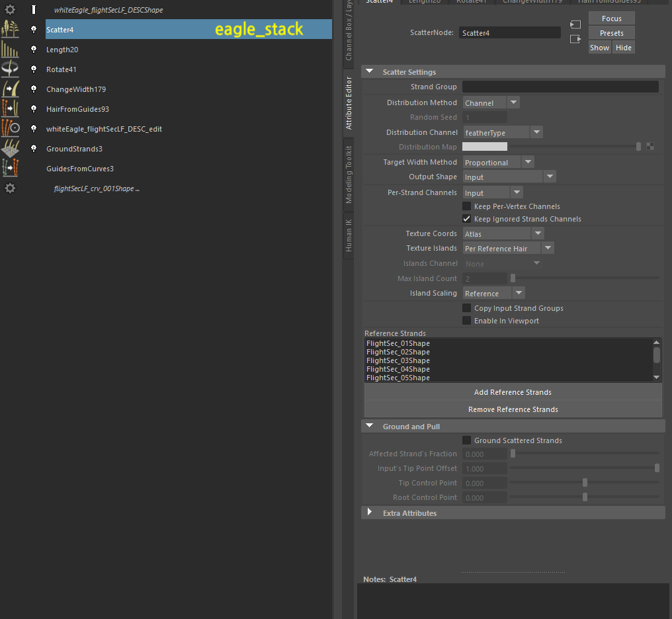Toggle the bulb icon for Scatter4
This screenshot has width=672, height=619.
pos(34,30)
